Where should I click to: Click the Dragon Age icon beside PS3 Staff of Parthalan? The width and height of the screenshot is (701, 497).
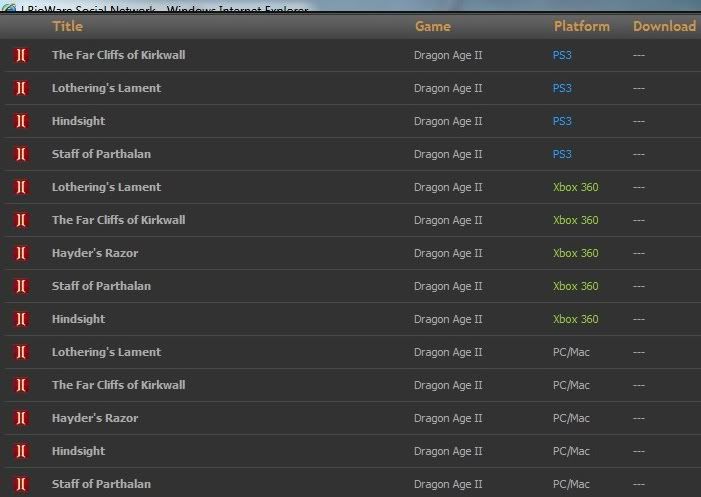pyautogui.click(x=21, y=154)
